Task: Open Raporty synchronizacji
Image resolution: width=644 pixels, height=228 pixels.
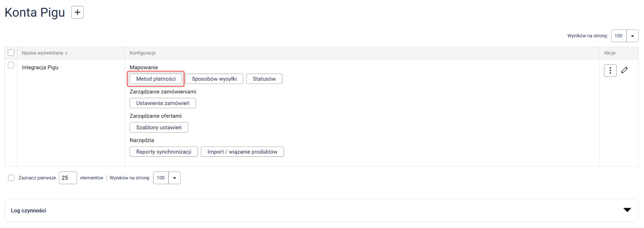Action: pos(164,152)
